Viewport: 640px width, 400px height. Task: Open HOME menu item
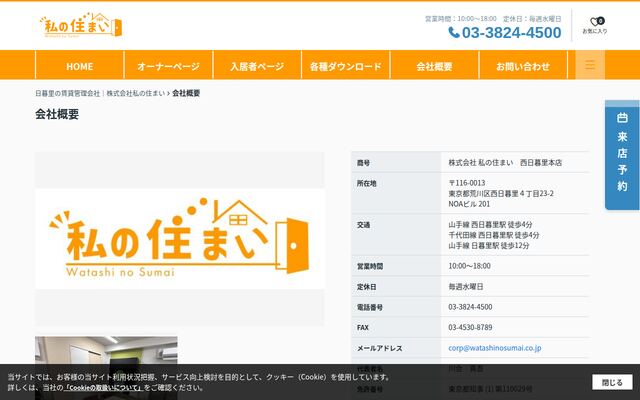pos(80,66)
